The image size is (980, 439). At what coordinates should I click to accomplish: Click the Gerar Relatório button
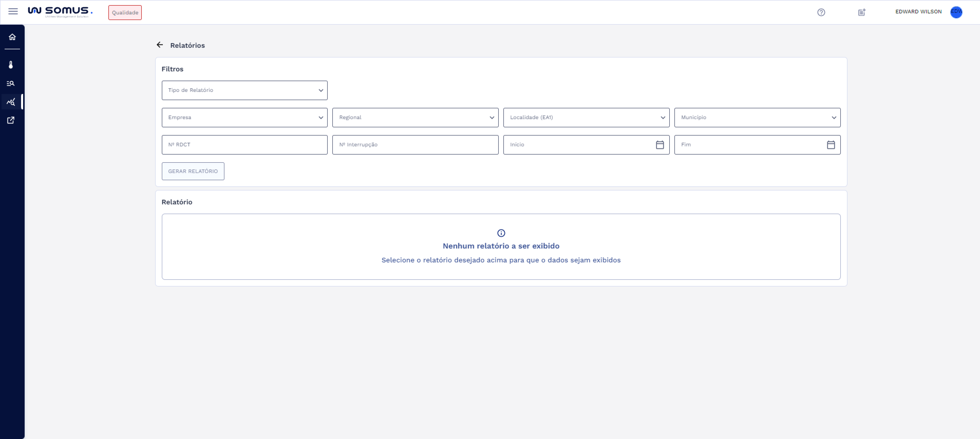point(193,171)
